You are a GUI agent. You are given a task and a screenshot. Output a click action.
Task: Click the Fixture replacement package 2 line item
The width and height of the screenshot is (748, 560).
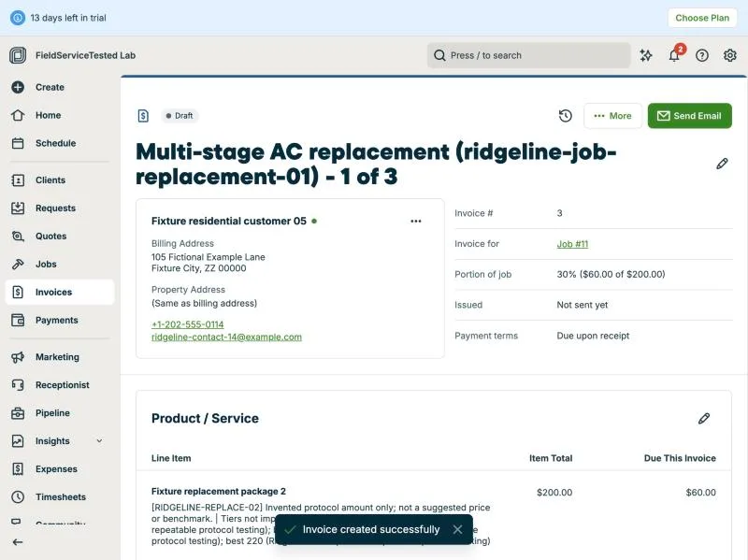point(219,492)
